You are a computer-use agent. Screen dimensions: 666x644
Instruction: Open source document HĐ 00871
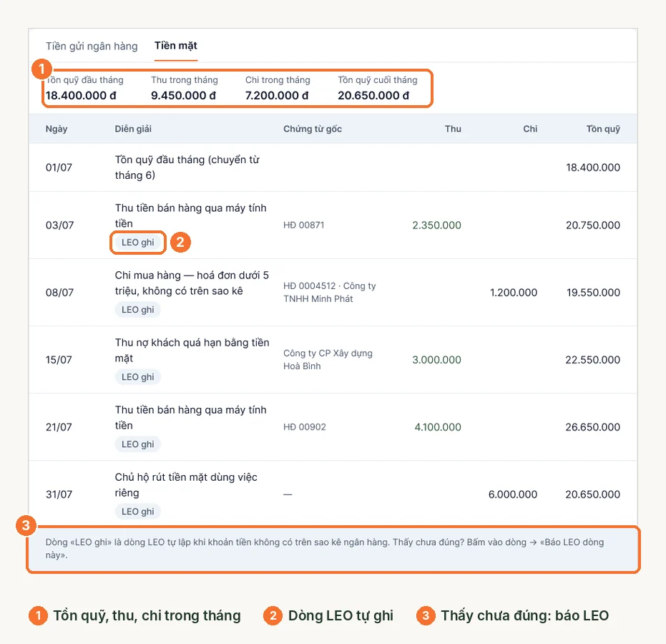click(304, 225)
